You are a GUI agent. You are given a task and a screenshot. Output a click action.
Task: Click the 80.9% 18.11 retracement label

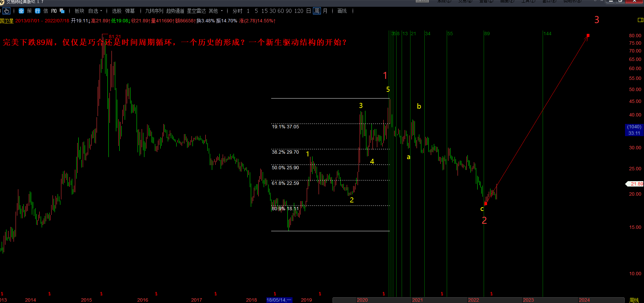click(285, 209)
